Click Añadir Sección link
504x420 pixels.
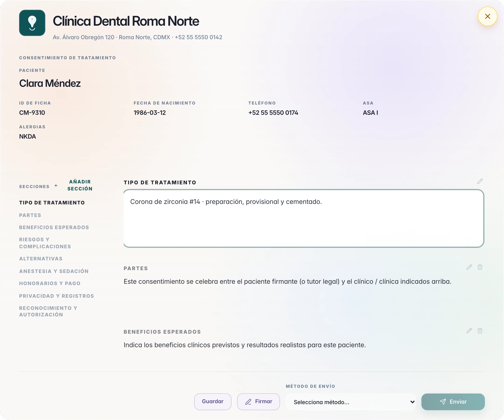(x=80, y=185)
